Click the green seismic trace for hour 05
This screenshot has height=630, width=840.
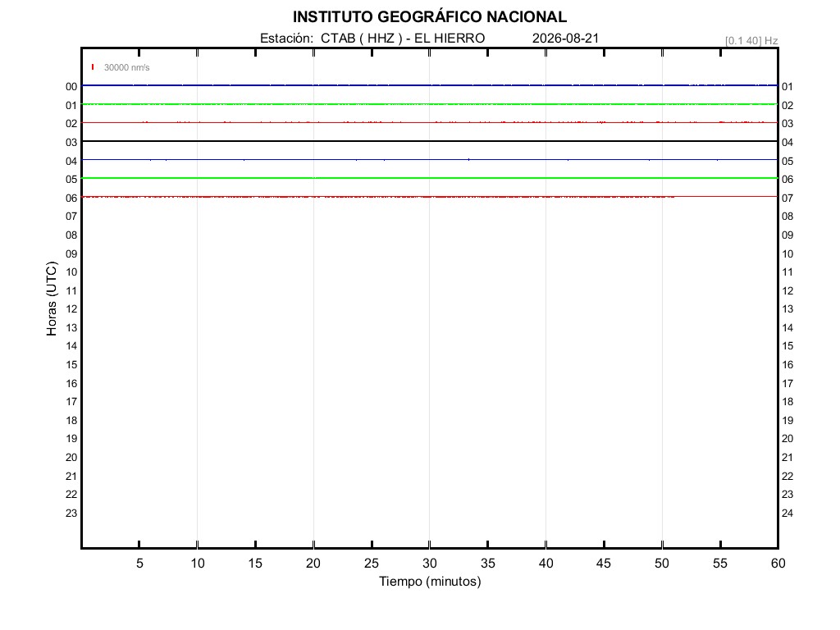click(x=430, y=178)
